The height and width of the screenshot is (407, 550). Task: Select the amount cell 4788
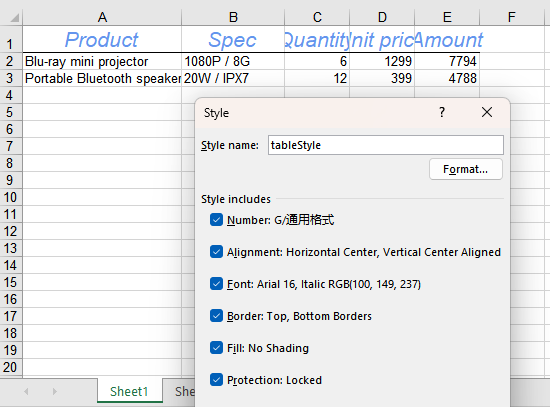447,78
